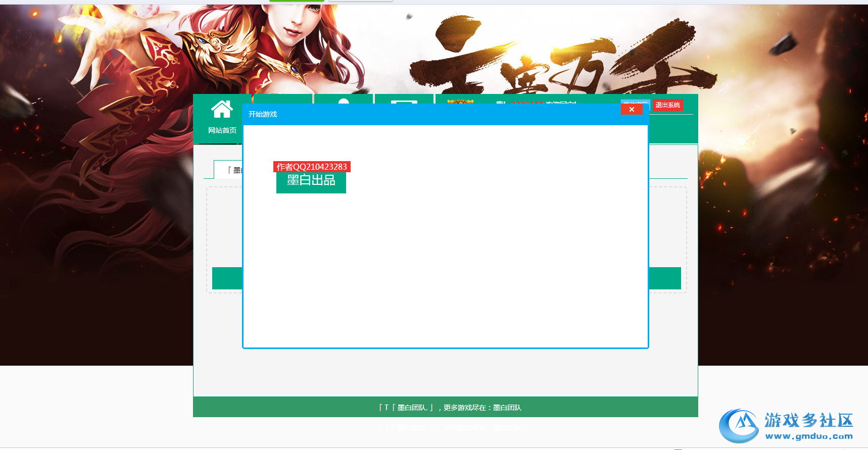Click footer text 更多游戏尽在：墨白团队
Image resolution: width=868 pixels, height=450 pixels.
482,408
